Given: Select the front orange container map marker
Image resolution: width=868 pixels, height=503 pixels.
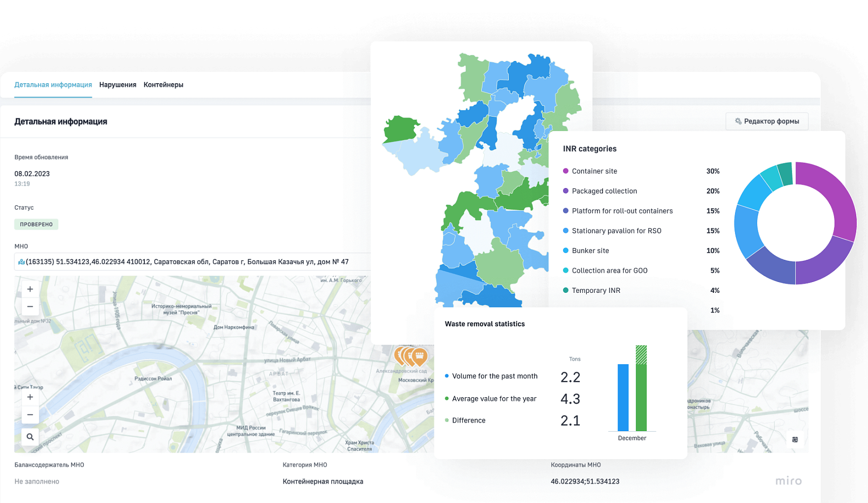Looking at the screenshot, I should (419, 355).
